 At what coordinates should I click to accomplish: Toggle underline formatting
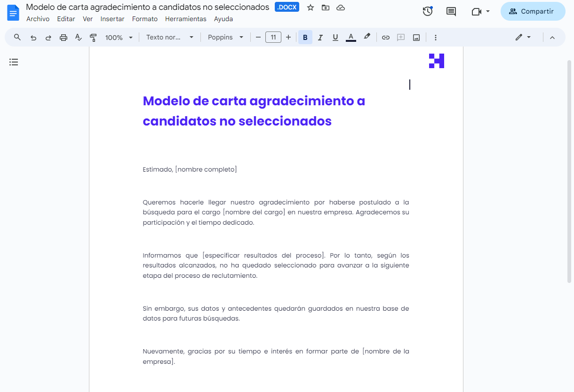pos(335,37)
